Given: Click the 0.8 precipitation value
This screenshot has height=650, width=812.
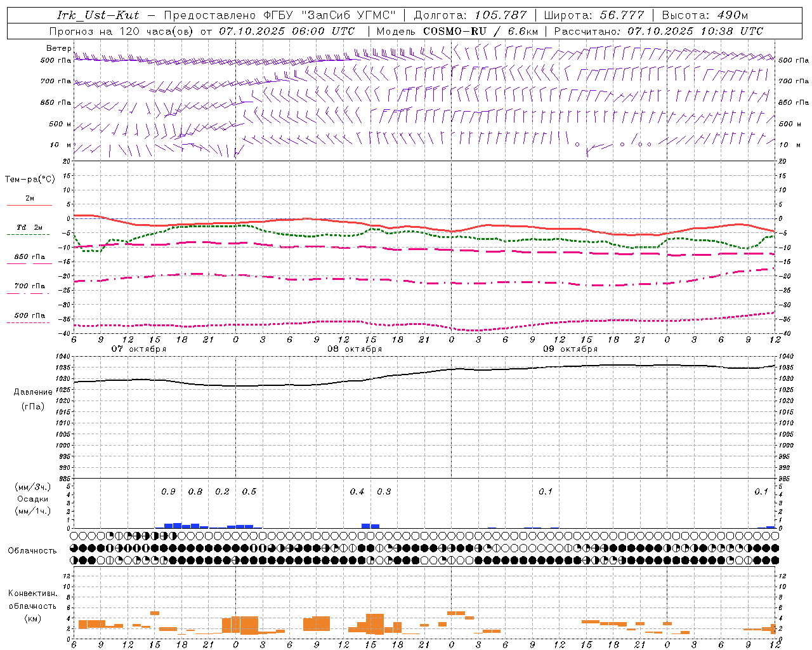Looking at the screenshot, I should 195,491.
